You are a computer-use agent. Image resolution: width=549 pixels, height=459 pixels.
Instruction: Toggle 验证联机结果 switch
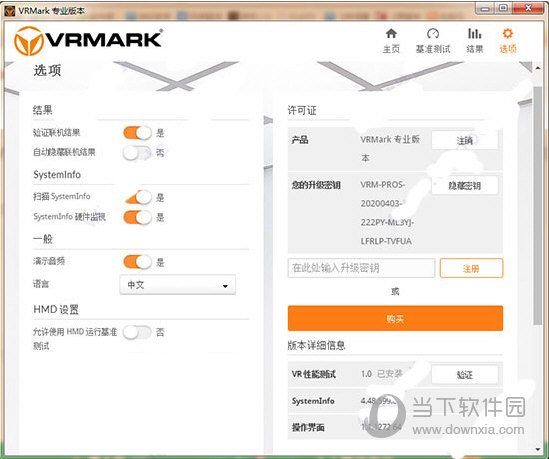tap(137, 133)
